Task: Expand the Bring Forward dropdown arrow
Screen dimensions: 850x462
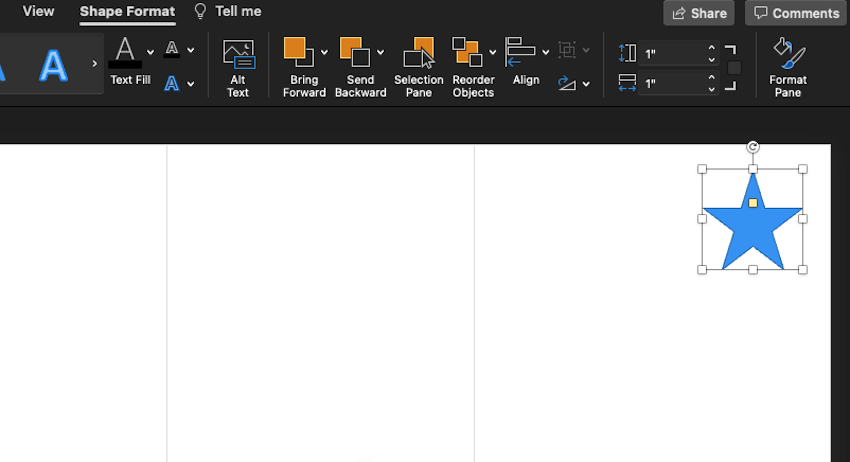Action: pos(324,53)
